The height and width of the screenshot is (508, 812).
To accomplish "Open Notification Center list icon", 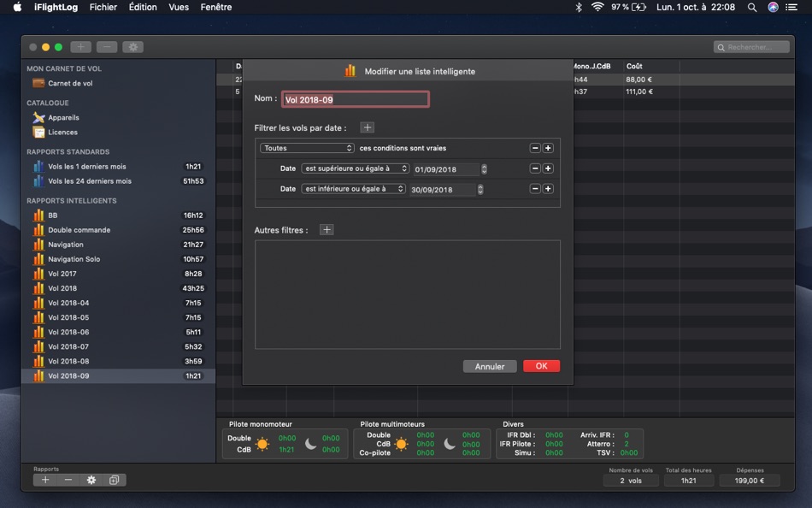I will pyautogui.click(x=791, y=7).
